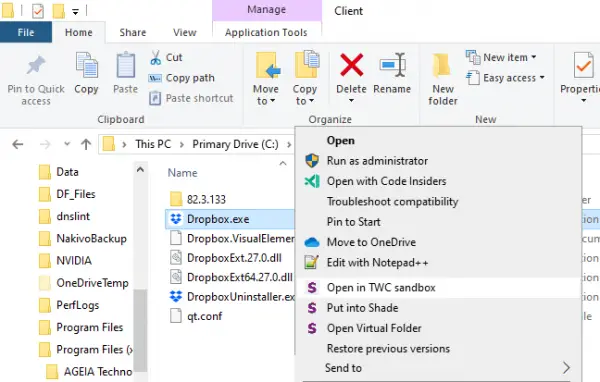Open the New item dropdown

(501, 57)
